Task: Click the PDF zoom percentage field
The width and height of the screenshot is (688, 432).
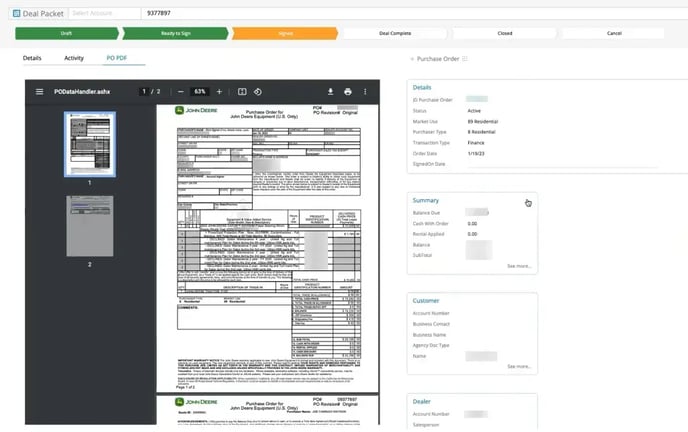Action: pos(200,92)
